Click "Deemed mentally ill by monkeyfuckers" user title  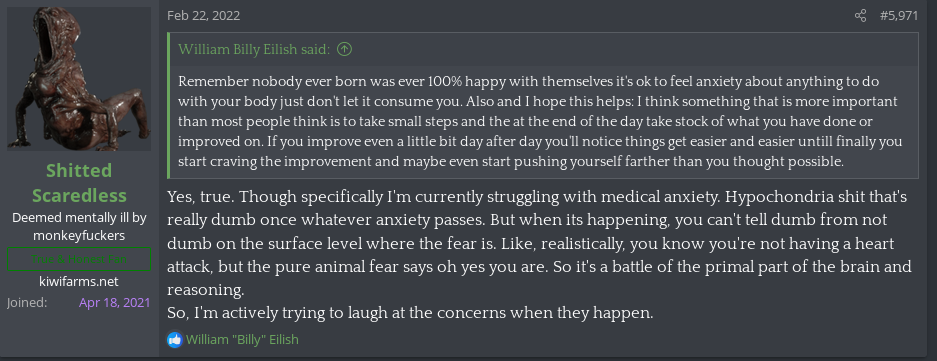pyautogui.click(x=79, y=227)
